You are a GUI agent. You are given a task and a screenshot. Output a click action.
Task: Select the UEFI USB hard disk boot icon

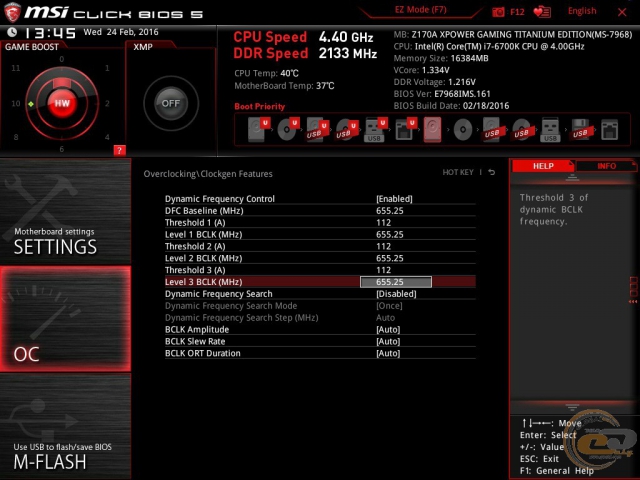coord(317,129)
